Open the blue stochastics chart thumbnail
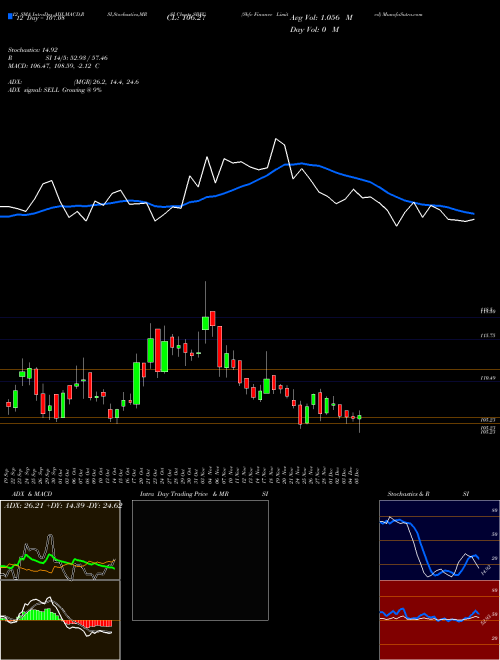The height and width of the screenshot is (660, 500). tap(439, 540)
